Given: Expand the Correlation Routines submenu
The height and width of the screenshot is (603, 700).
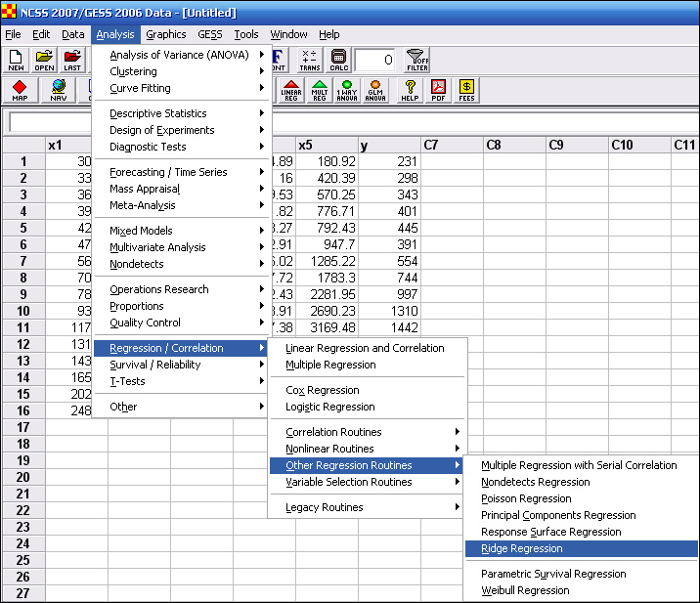Looking at the screenshot, I should 333,432.
